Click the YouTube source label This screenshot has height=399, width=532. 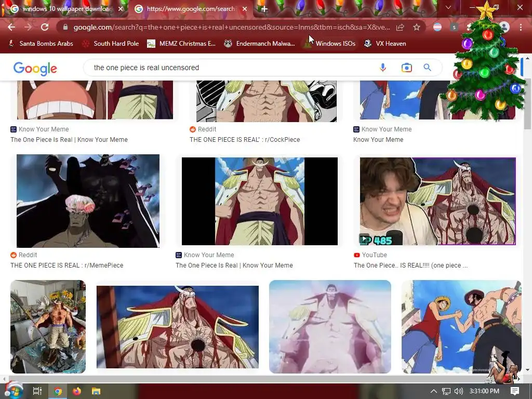(370, 255)
